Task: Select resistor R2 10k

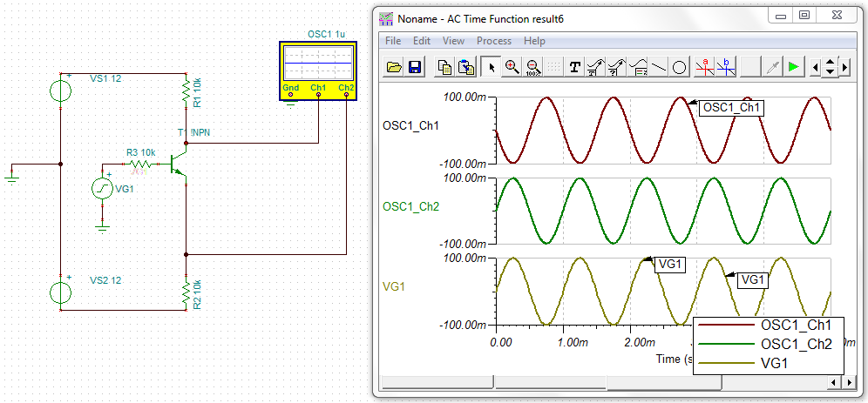Action: pyautogui.click(x=186, y=292)
